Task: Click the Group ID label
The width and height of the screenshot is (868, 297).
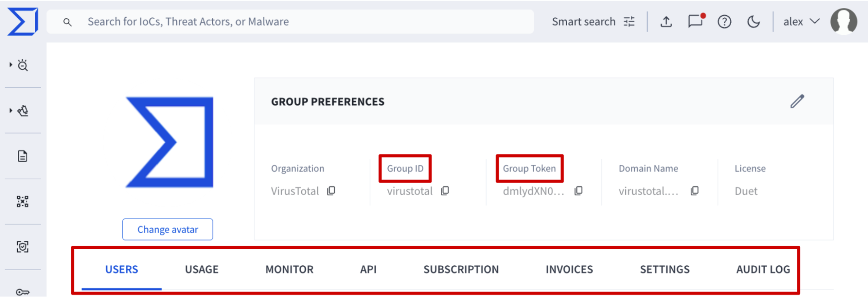Action: (x=405, y=168)
